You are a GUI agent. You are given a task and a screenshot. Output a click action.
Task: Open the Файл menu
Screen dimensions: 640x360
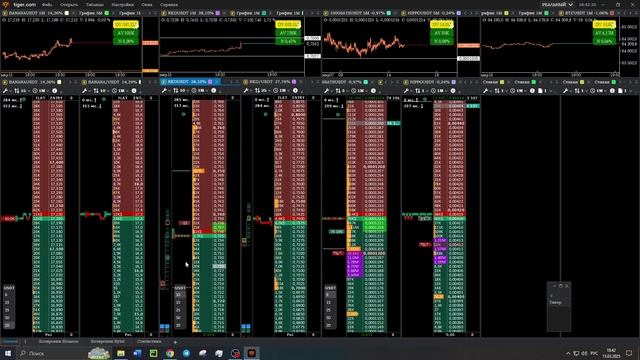[x=47, y=4]
